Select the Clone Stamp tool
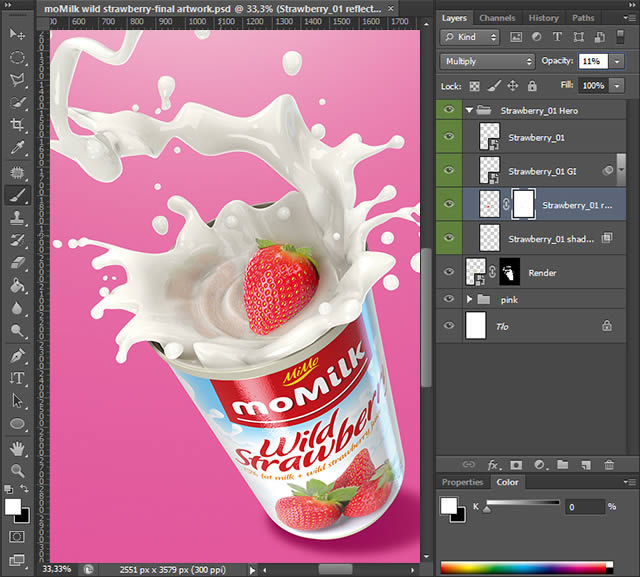 (x=17, y=217)
